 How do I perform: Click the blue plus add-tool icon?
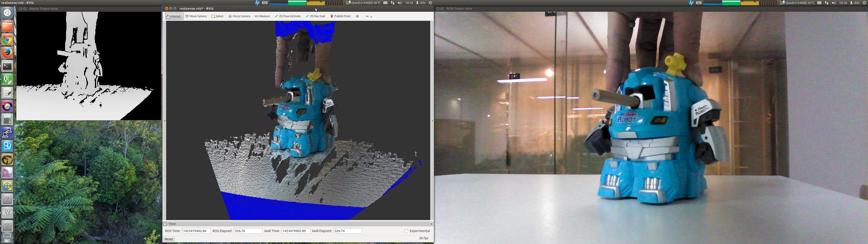point(357,16)
